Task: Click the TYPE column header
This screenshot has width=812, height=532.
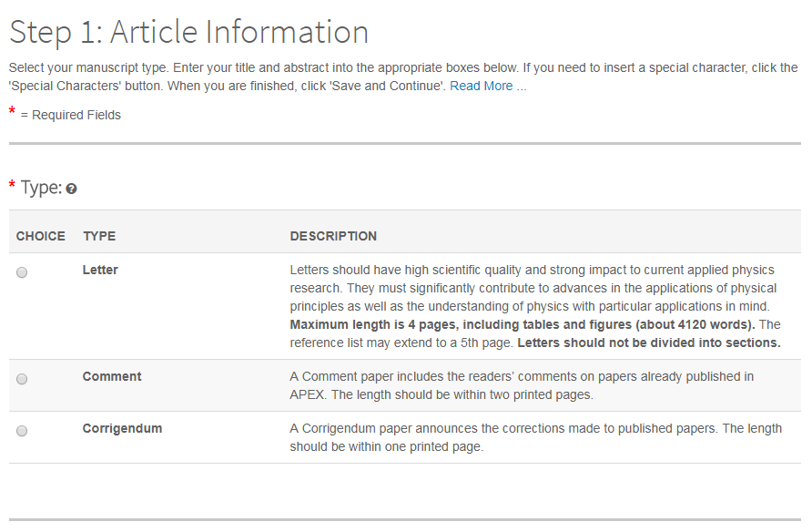Action: (x=99, y=236)
